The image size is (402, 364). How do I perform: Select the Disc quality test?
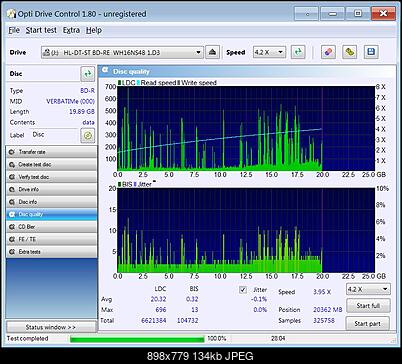(x=52, y=214)
